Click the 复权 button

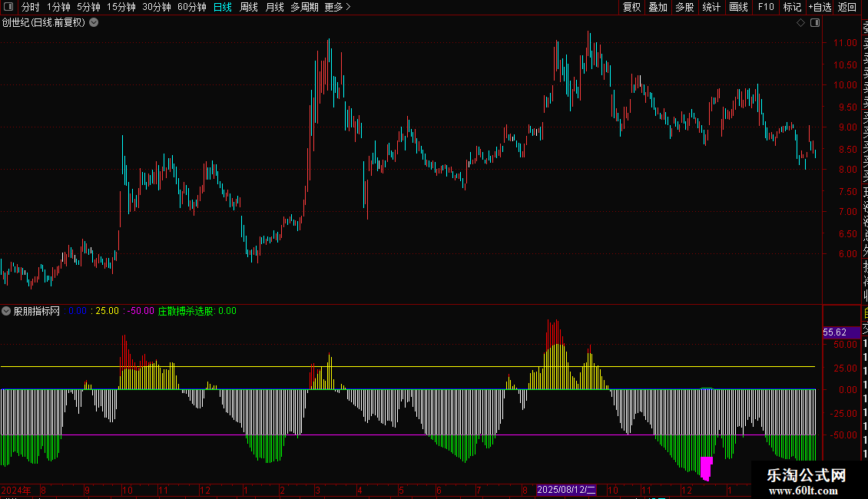point(631,7)
